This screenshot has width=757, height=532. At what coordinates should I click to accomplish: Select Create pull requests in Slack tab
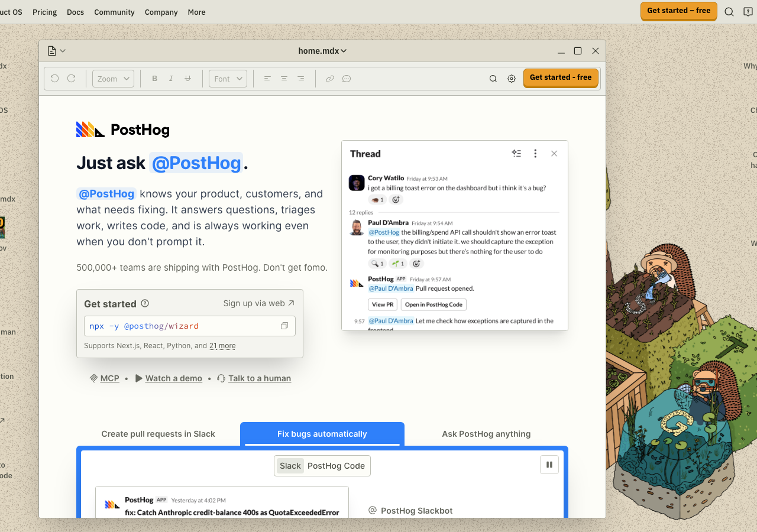pos(158,434)
